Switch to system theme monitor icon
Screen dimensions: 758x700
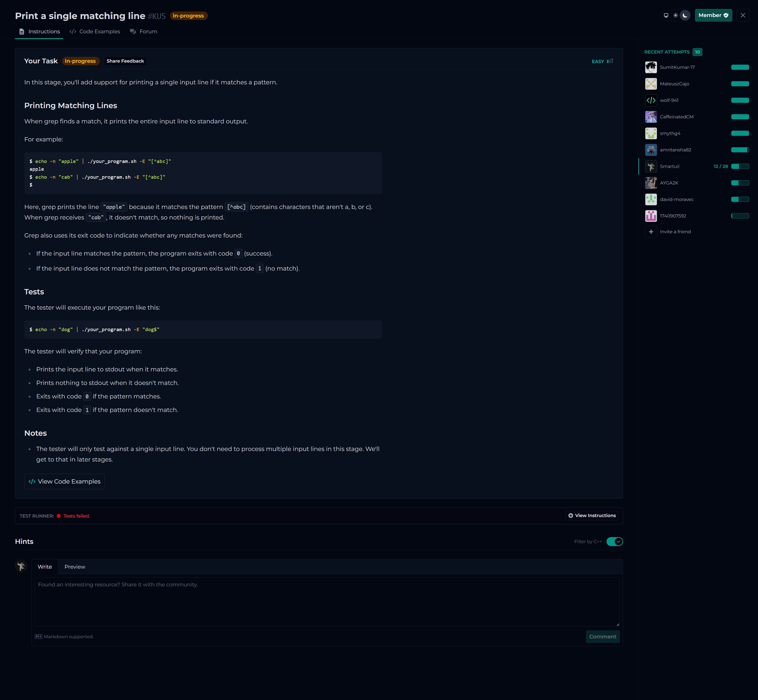coord(666,16)
